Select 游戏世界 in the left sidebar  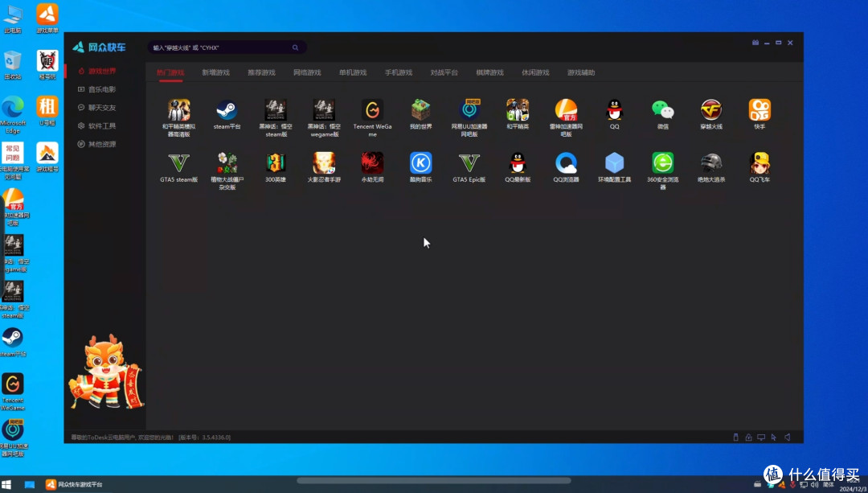coord(102,71)
